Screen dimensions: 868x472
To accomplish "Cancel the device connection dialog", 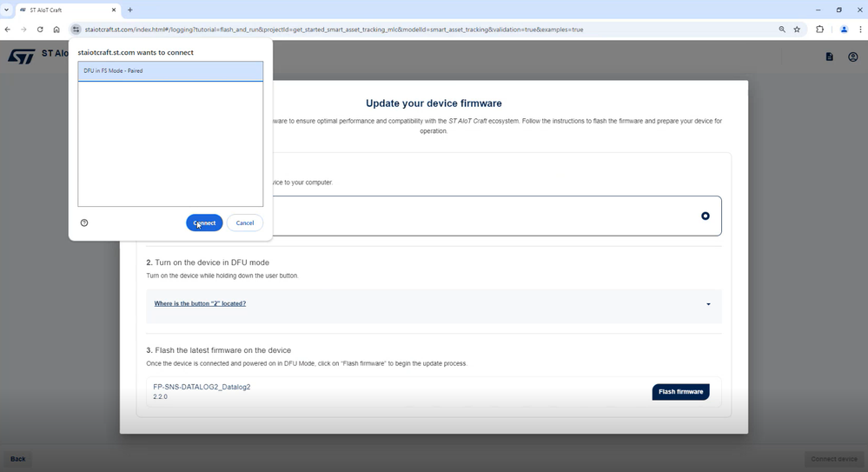I will tap(245, 223).
